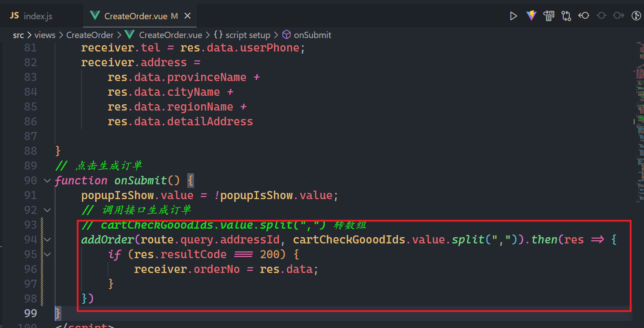Close the CreateOrder.vue tab

[188, 16]
